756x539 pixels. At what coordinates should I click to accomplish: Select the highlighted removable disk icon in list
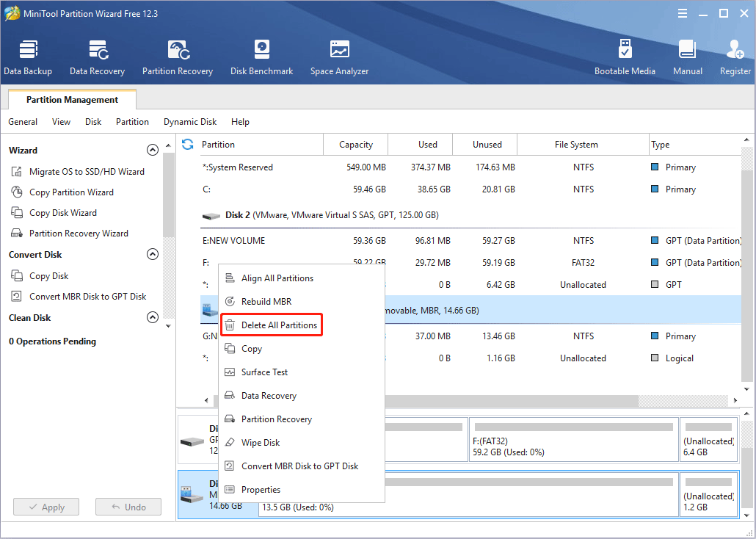(210, 311)
